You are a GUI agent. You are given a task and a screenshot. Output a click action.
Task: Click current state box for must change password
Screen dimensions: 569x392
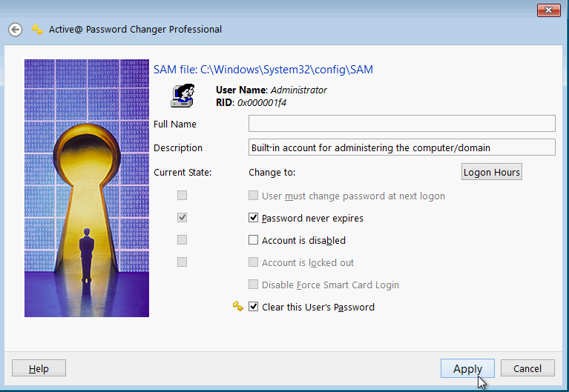182,196
